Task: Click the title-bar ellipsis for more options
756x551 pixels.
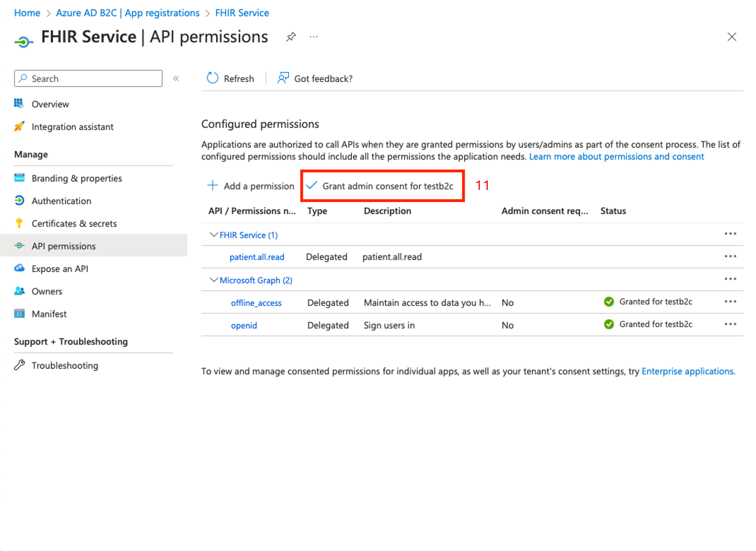Action: pos(313,37)
